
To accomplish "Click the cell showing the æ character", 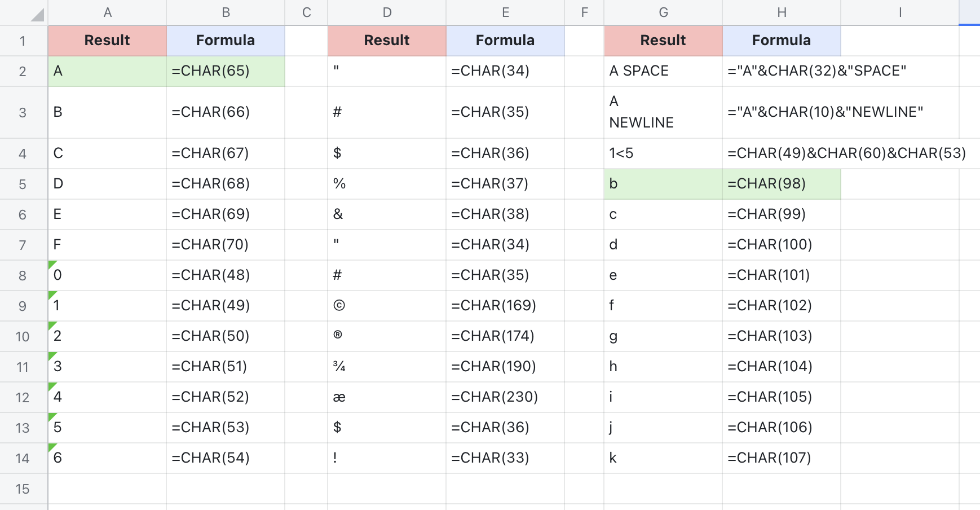I will (x=387, y=397).
